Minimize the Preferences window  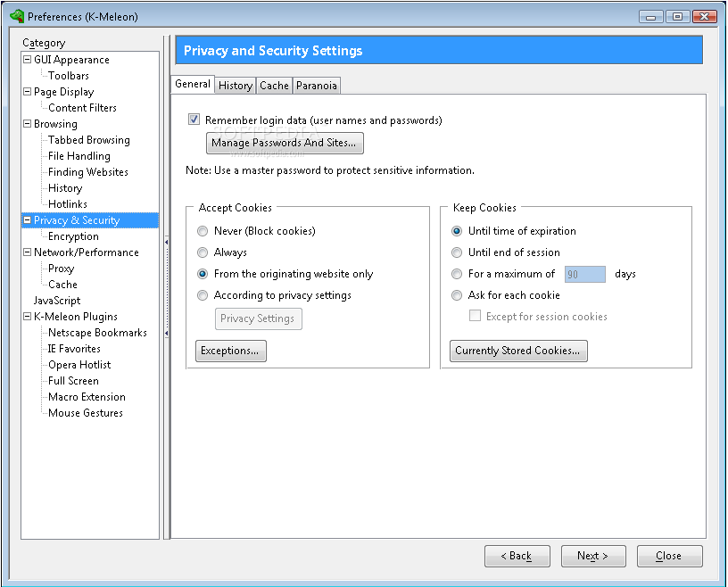point(651,17)
